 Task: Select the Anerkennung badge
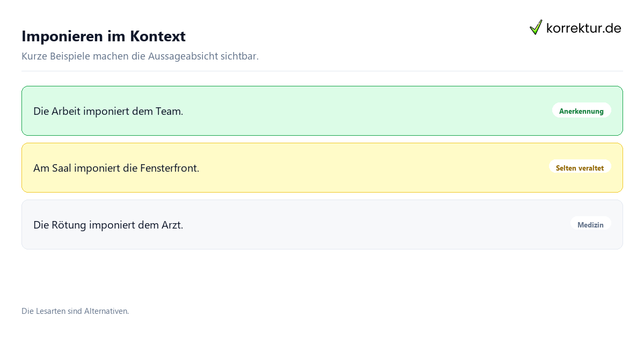[x=581, y=111]
